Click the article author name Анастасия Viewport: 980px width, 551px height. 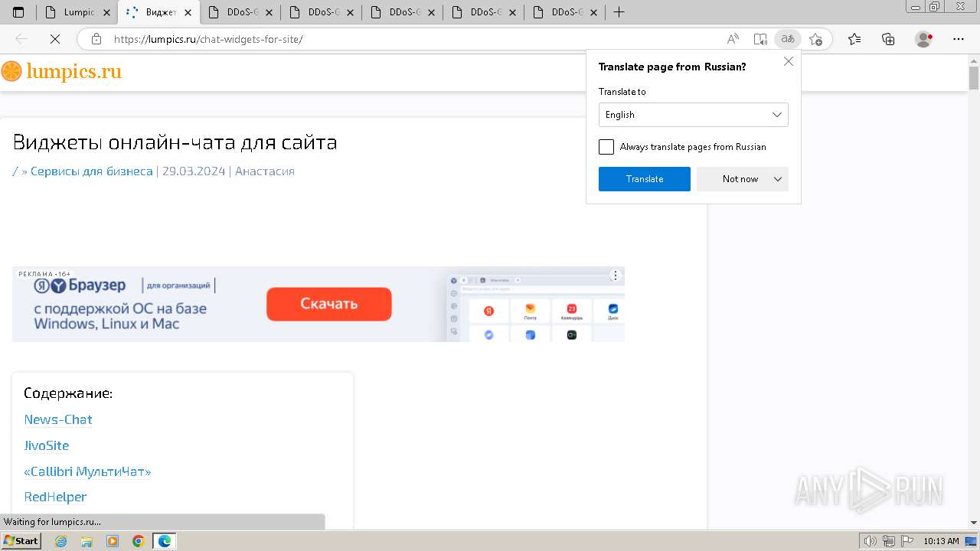(x=265, y=171)
